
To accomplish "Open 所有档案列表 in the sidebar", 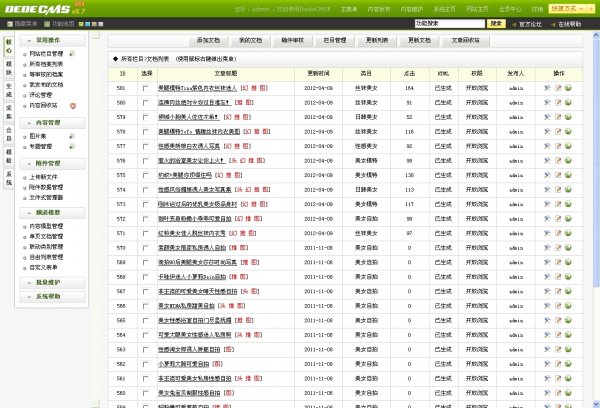I will 46,64.
